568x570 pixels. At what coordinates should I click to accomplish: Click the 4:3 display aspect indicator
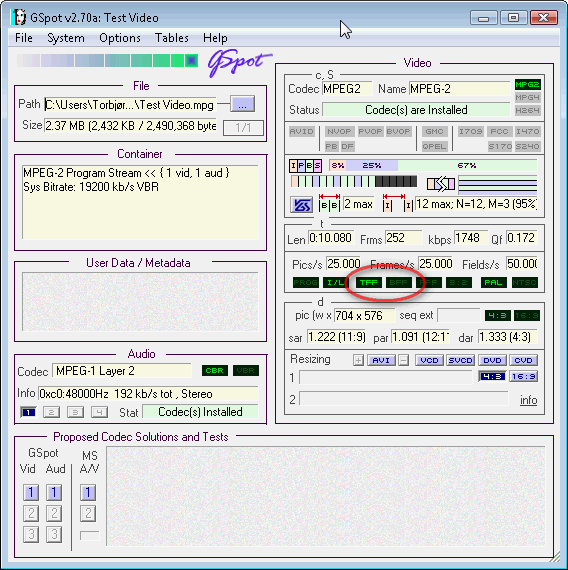[498, 316]
